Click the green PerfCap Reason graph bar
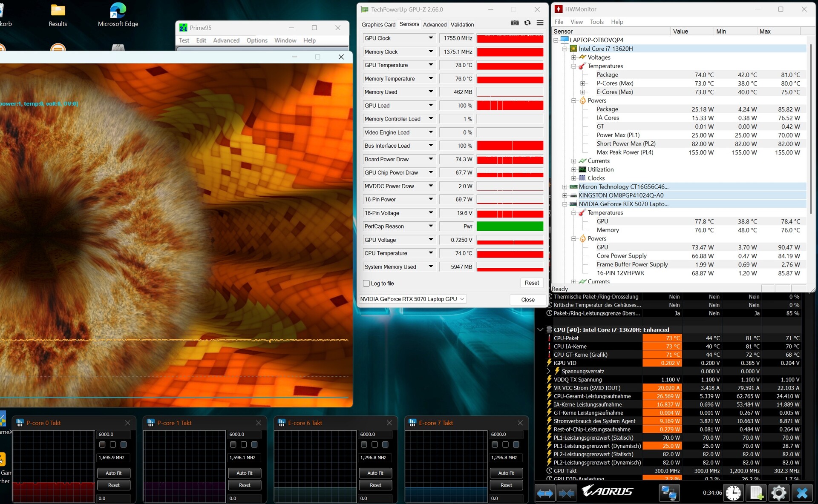 click(x=510, y=226)
